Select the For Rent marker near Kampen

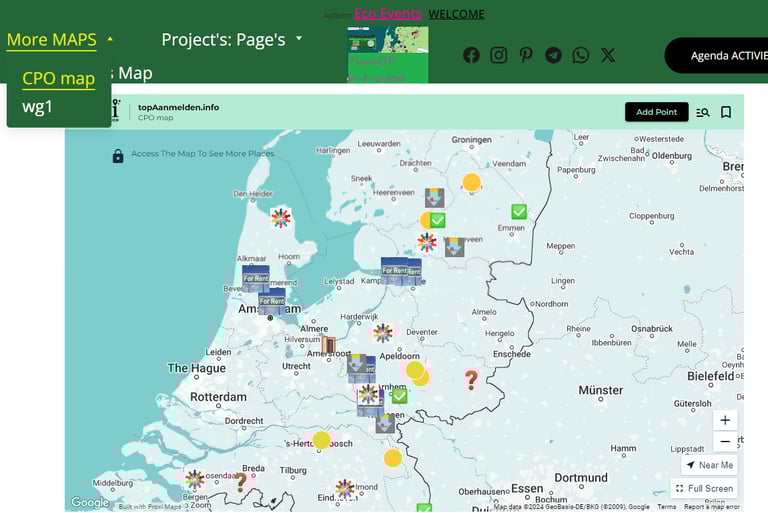coord(395,271)
